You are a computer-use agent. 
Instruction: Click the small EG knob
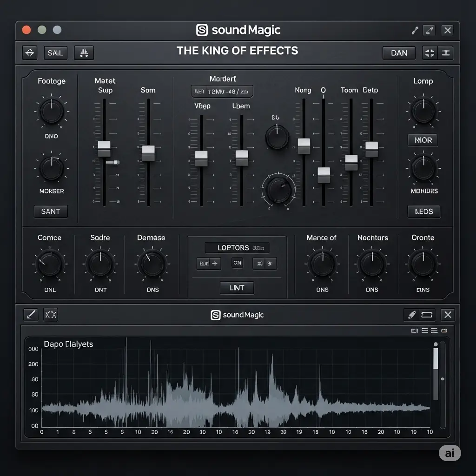pos(277,137)
